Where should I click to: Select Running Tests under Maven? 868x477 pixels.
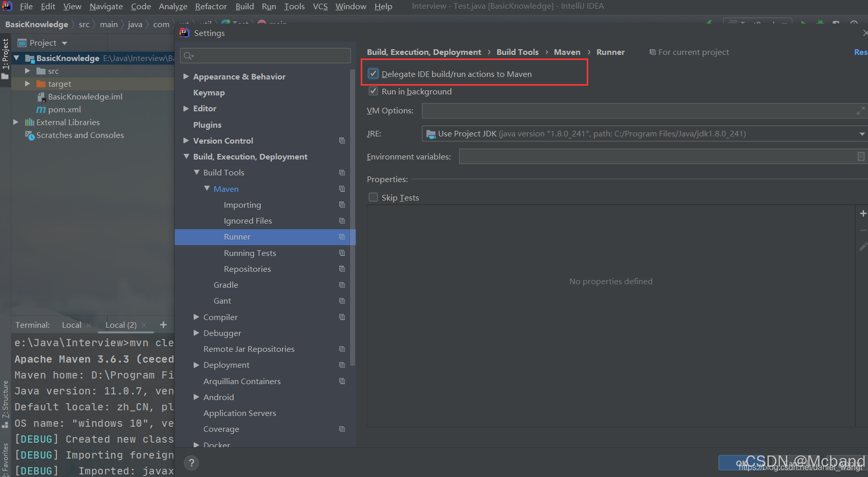[250, 253]
